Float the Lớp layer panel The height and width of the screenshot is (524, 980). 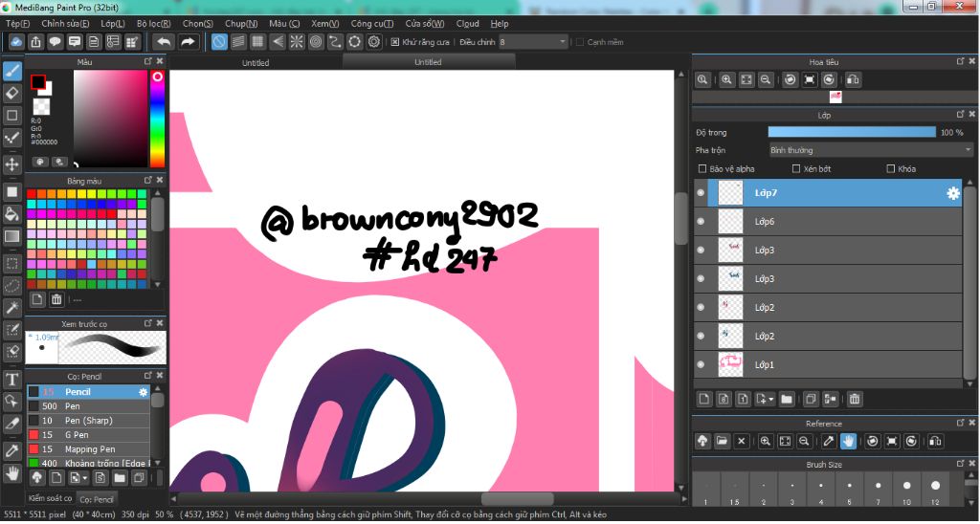pos(961,115)
